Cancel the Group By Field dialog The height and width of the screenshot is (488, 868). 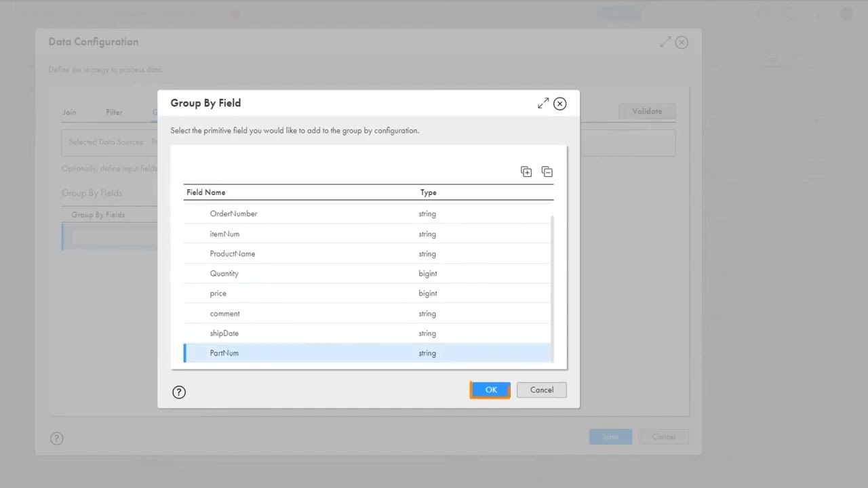(x=541, y=390)
